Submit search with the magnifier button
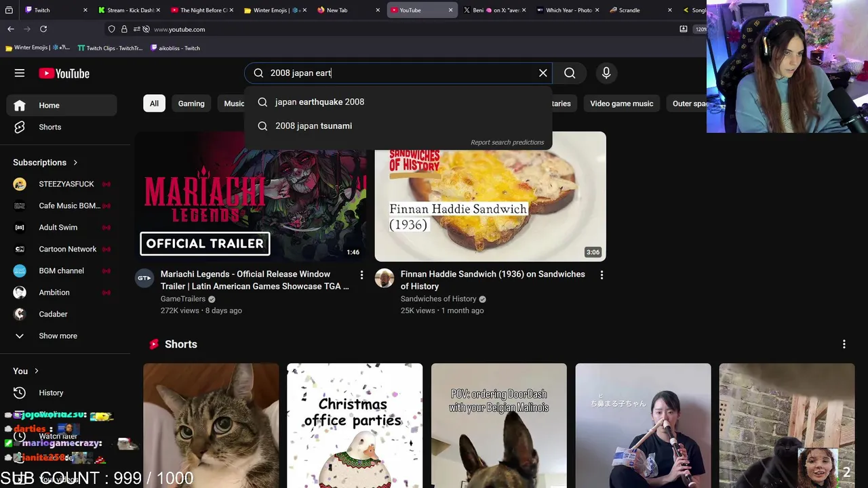Screen dimensions: 868x488 (570, 73)
